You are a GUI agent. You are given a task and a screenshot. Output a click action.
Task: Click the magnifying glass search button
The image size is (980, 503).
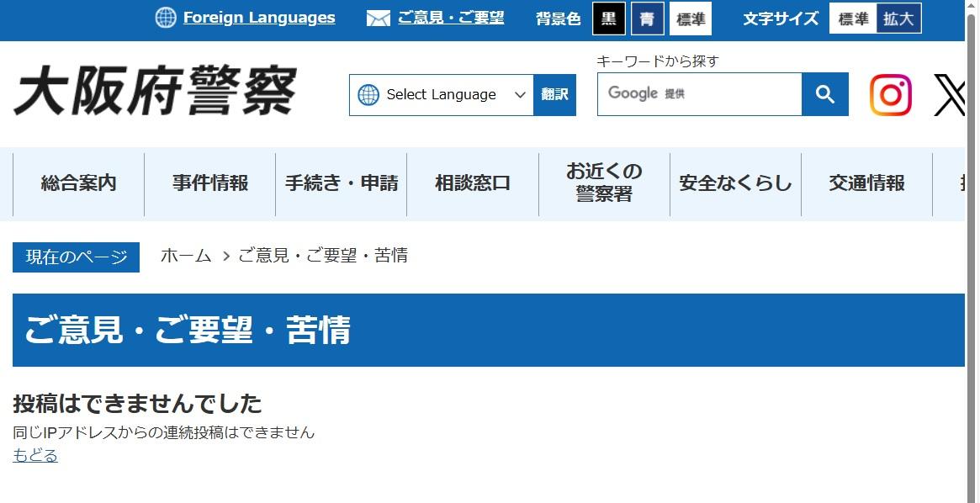(x=824, y=94)
